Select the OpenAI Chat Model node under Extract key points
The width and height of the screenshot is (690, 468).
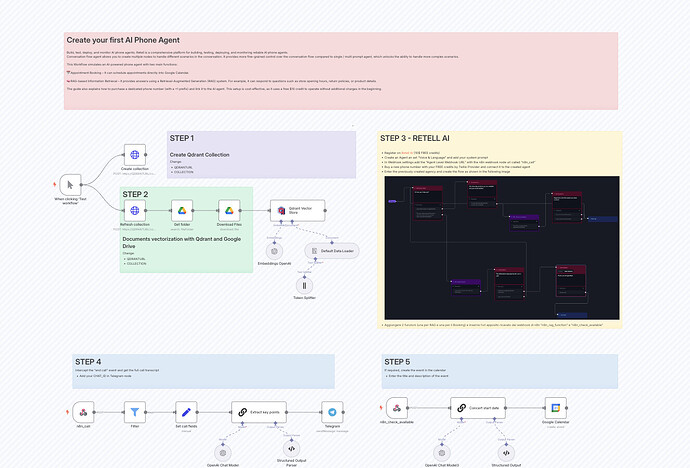click(x=223, y=453)
